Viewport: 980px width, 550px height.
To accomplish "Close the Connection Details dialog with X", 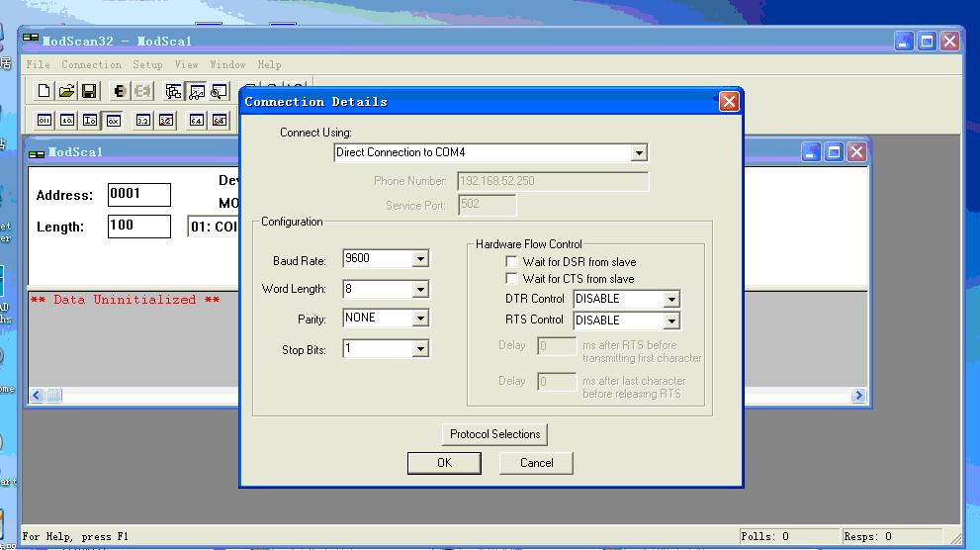I will [729, 101].
